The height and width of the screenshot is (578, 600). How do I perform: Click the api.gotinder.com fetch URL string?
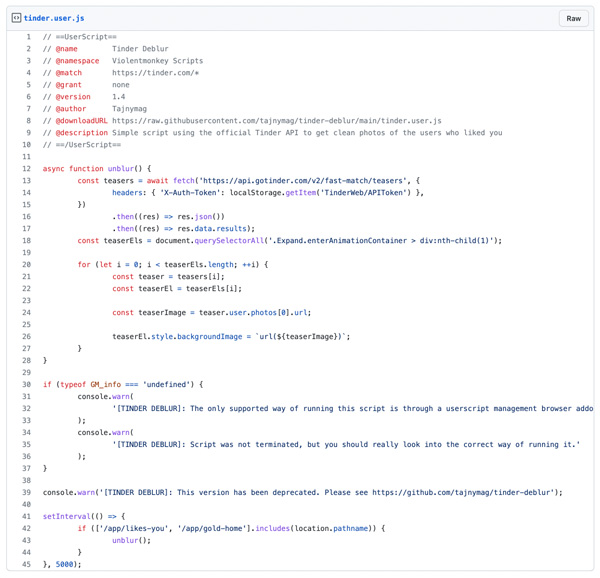[302, 181]
